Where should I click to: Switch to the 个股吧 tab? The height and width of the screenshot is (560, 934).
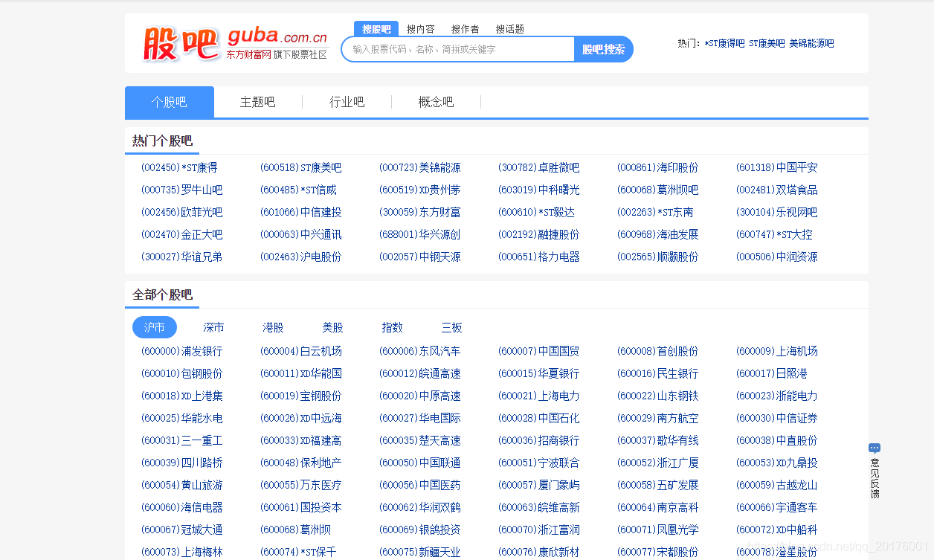(x=170, y=102)
